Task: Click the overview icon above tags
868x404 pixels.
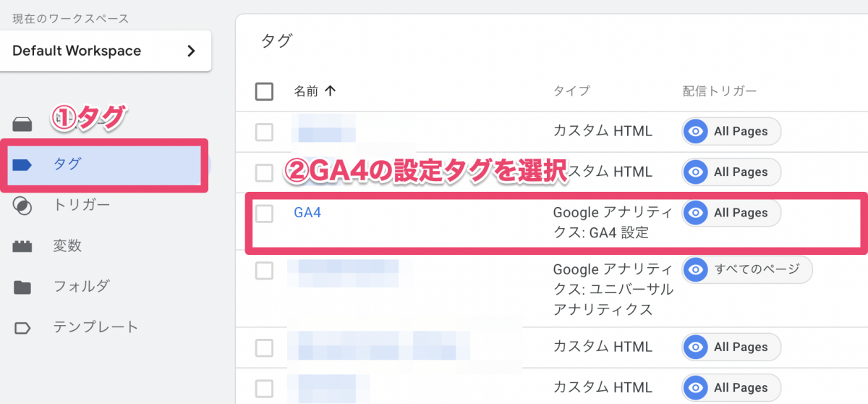Action: pyautogui.click(x=23, y=125)
